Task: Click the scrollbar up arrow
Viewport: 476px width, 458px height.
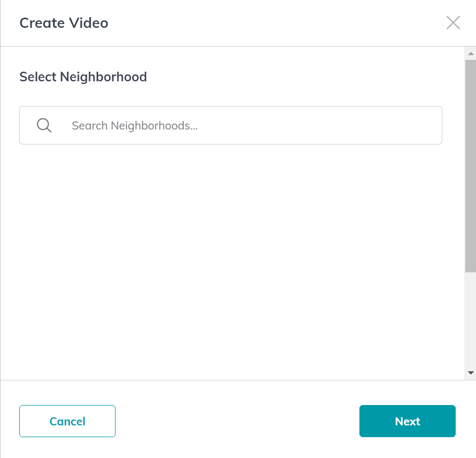Action: pos(471,54)
